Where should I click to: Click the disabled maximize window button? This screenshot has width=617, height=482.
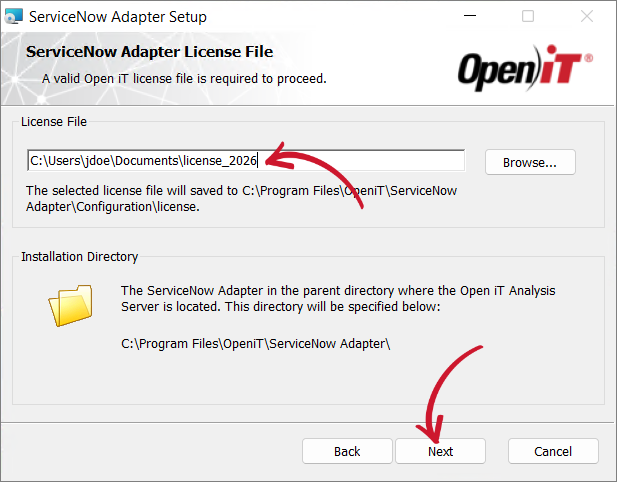[528, 16]
